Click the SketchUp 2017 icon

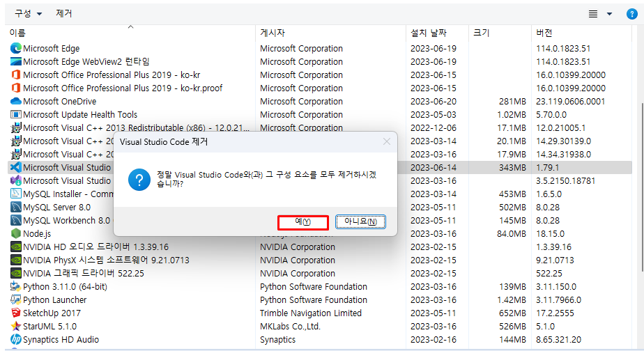click(x=15, y=313)
